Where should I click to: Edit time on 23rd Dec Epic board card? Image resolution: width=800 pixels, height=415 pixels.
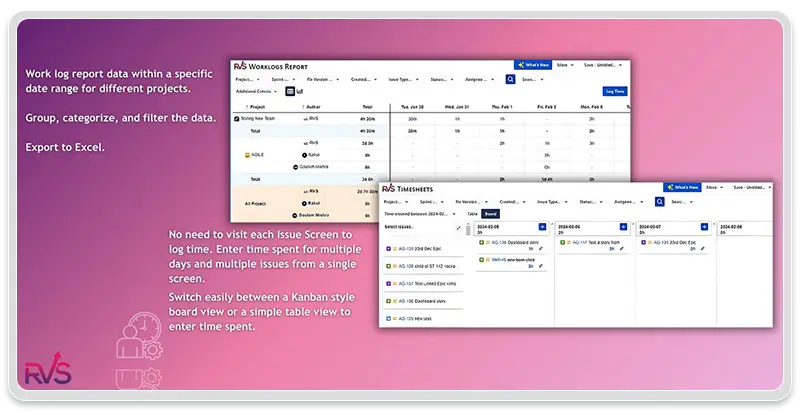[x=703, y=249]
